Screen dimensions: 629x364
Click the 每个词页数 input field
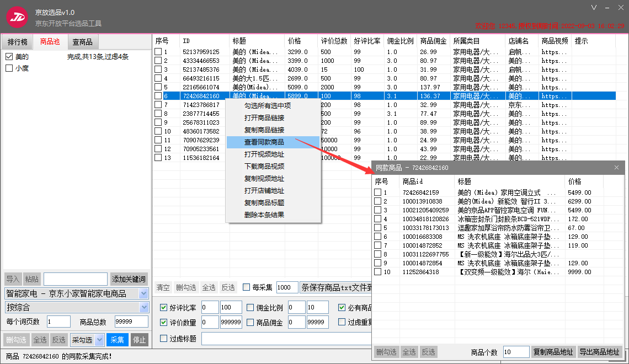pyautogui.click(x=58, y=322)
